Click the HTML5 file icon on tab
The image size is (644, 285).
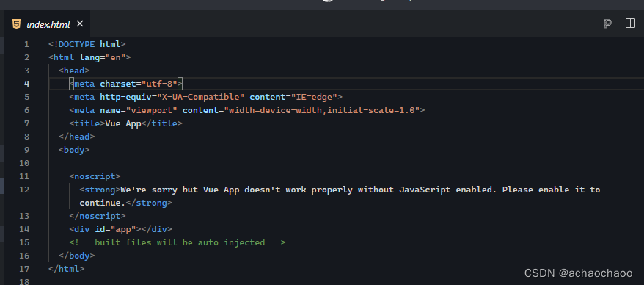(x=16, y=24)
